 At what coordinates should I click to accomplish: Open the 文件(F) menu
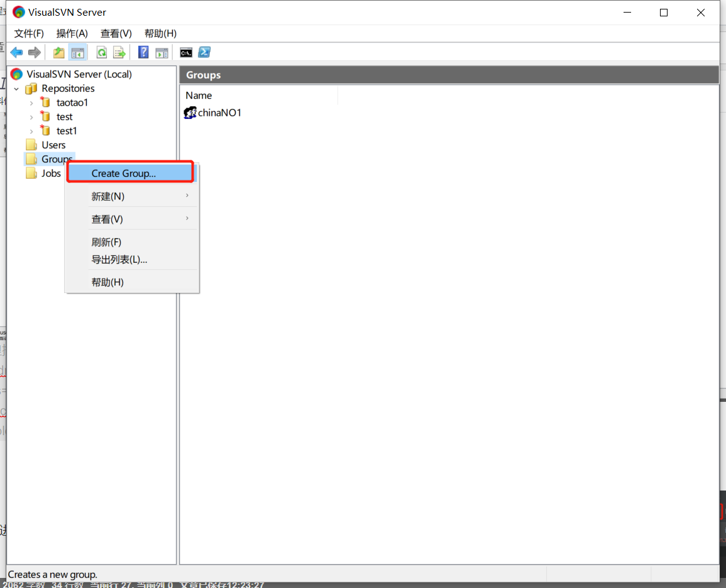(x=29, y=33)
